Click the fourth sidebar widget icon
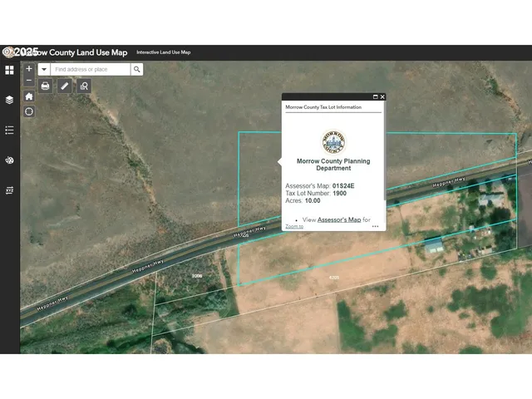The width and height of the screenshot is (532, 399). [9, 160]
